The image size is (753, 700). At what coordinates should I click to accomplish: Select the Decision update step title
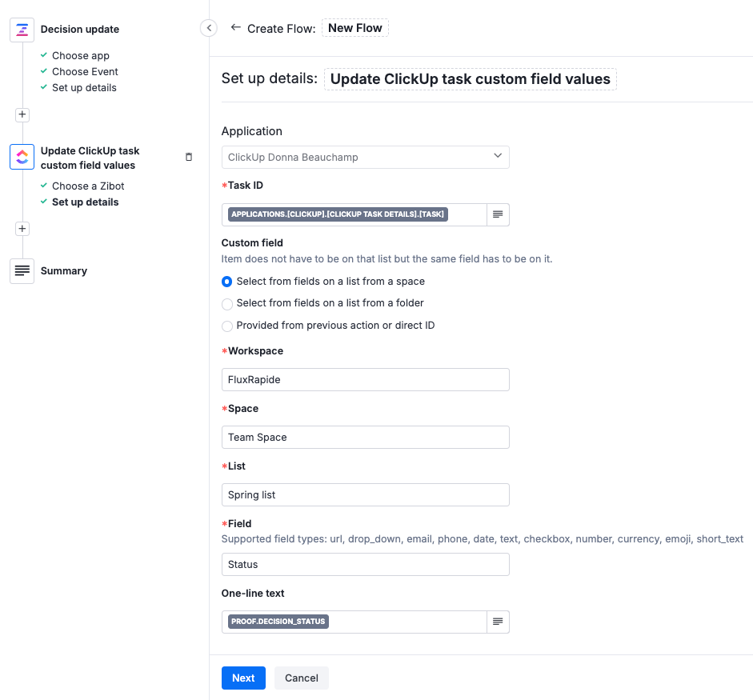[x=80, y=30]
